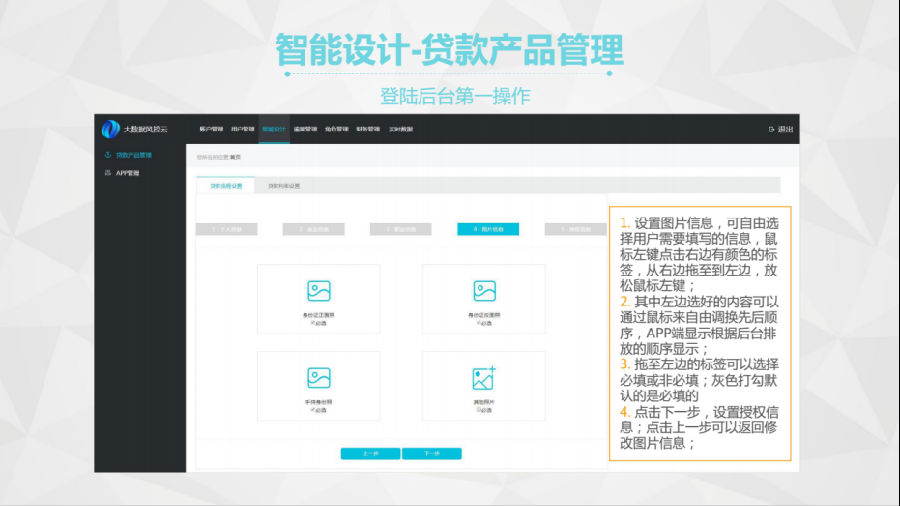Toggle 必选 checkbox under 其他照片

[478, 410]
